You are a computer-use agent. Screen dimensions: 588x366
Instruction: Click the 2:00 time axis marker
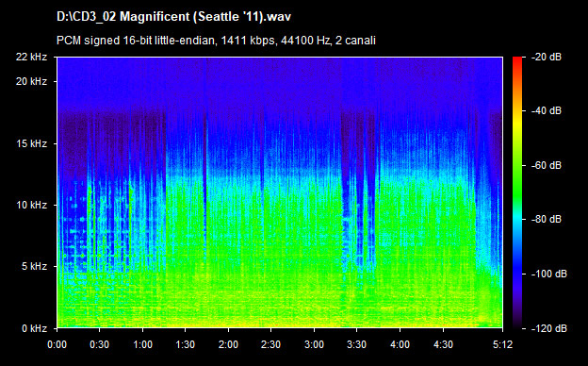pyautogui.click(x=228, y=344)
